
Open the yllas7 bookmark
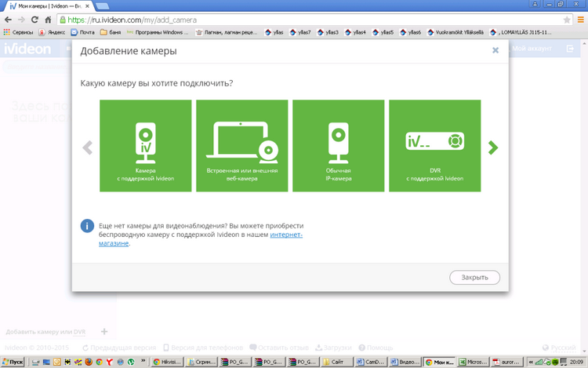(x=300, y=33)
